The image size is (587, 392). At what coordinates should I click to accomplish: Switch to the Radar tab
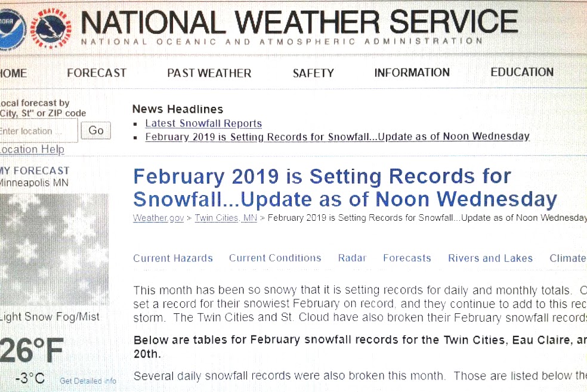click(x=352, y=258)
